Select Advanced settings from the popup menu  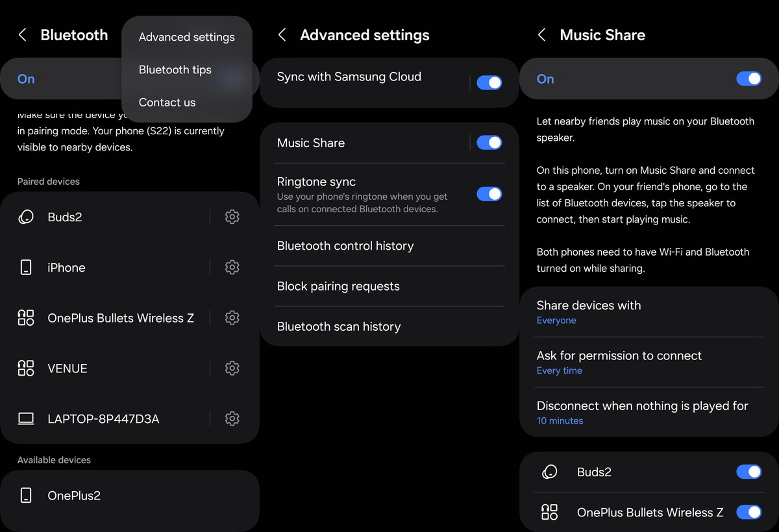click(187, 37)
